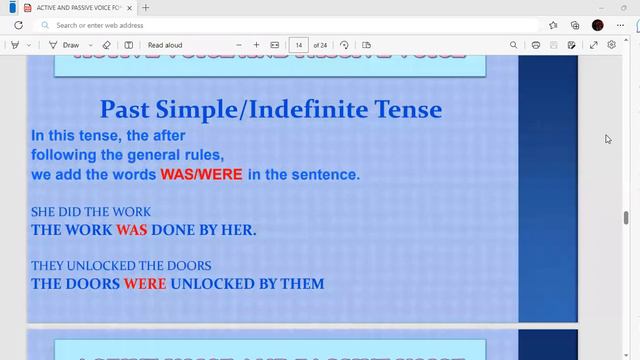
Task: Click the sentence THEY UNLOCKED THE DOORS
Action: 121,266
